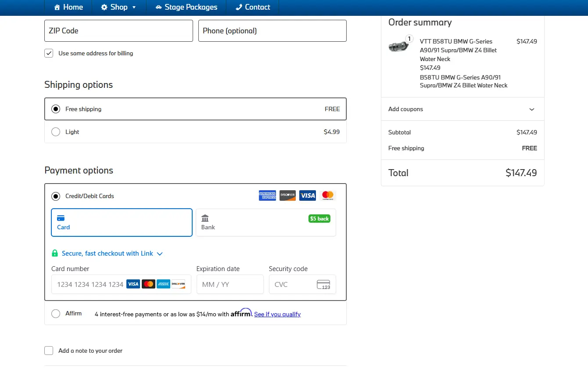This screenshot has width=588, height=369.
Task: Click the water neck product thumbnail
Action: [398, 46]
